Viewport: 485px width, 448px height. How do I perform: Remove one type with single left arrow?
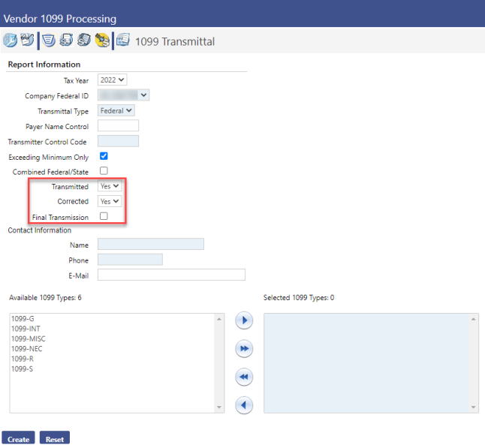point(243,405)
